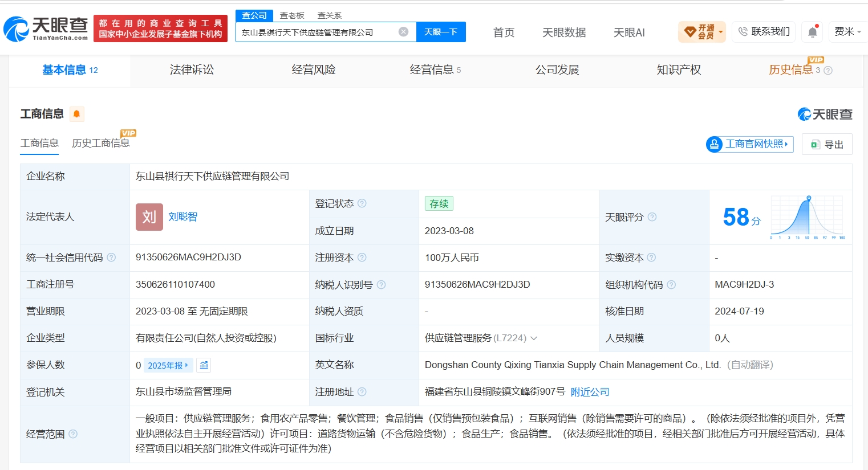Select the 查关系 search mode tab
The height and width of the screenshot is (470, 868).
pos(330,15)
